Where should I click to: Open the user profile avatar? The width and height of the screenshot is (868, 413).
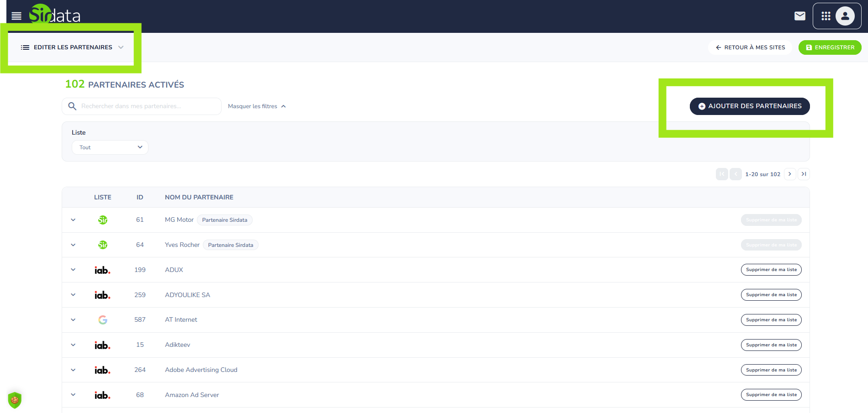coord(845,16)
